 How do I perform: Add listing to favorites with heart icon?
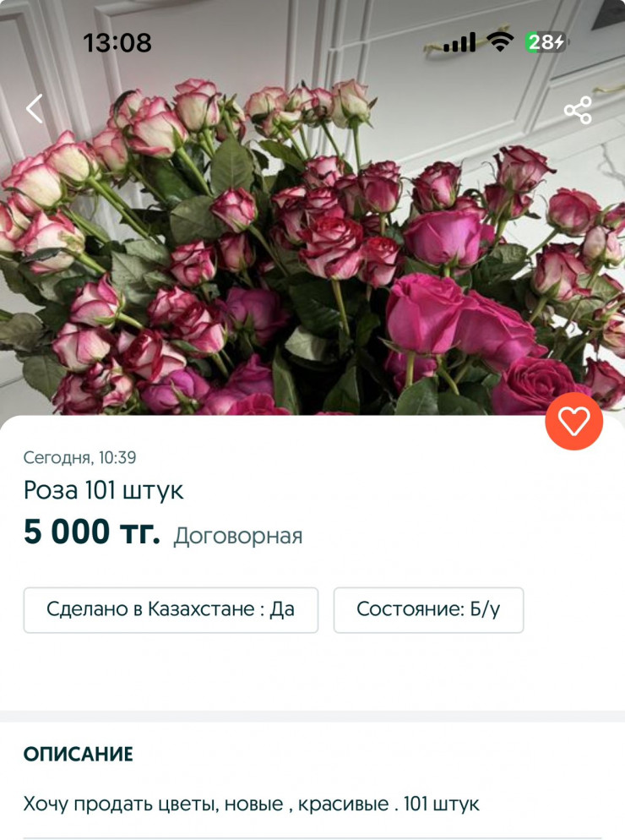click(574, 421)
